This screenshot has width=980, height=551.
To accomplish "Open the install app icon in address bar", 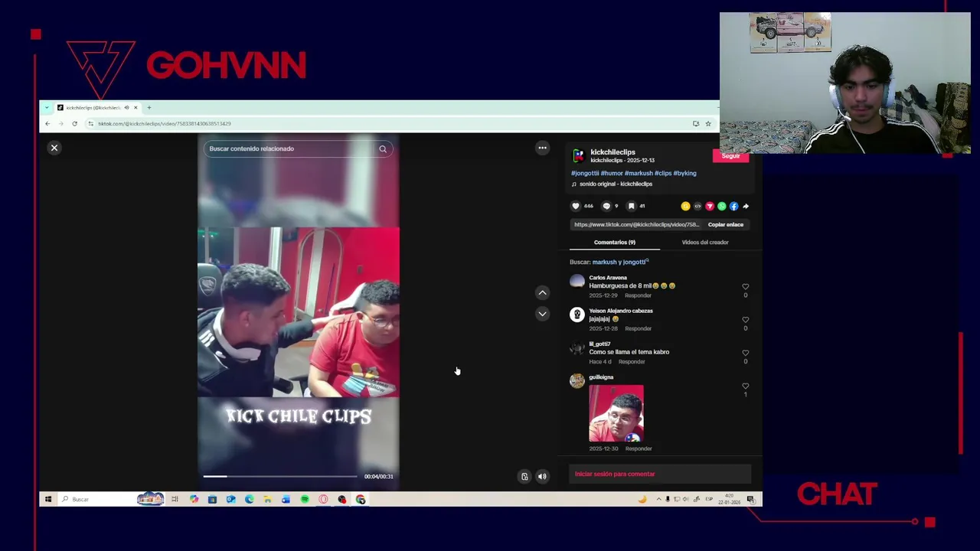I will (x=696, y=124).
